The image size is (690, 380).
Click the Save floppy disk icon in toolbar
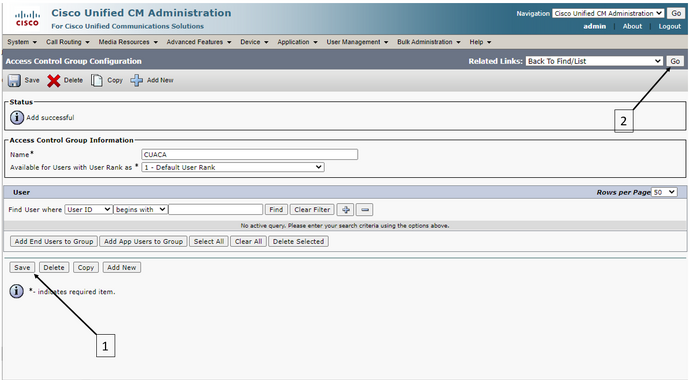(14, 80)
